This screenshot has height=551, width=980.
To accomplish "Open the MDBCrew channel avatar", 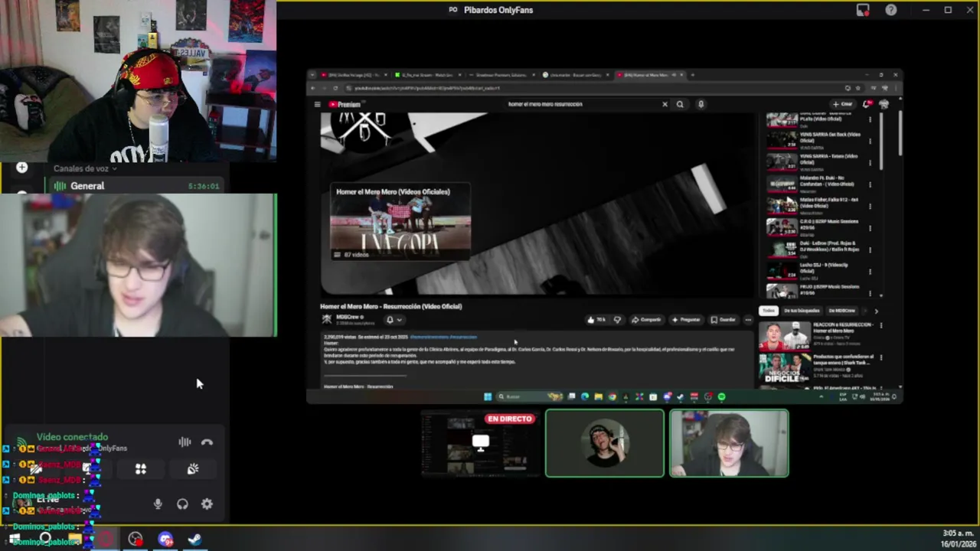I will pyautogui.click(x=327, y=319).
